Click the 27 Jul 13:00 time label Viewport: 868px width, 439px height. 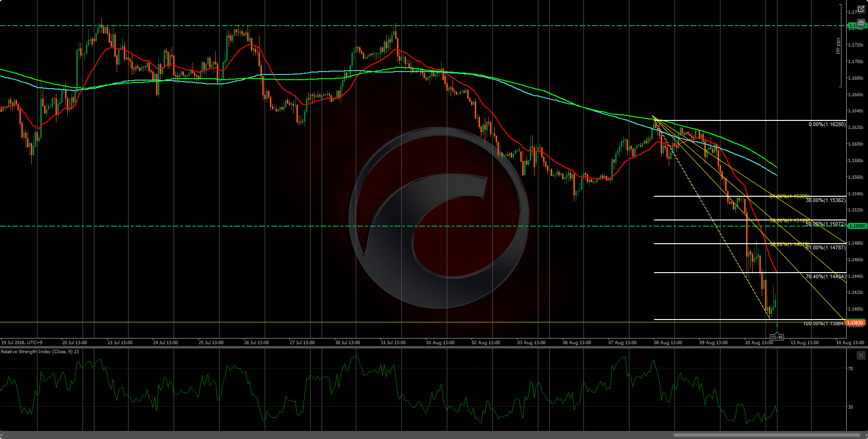pyautogui.click(x=302, y=342)
